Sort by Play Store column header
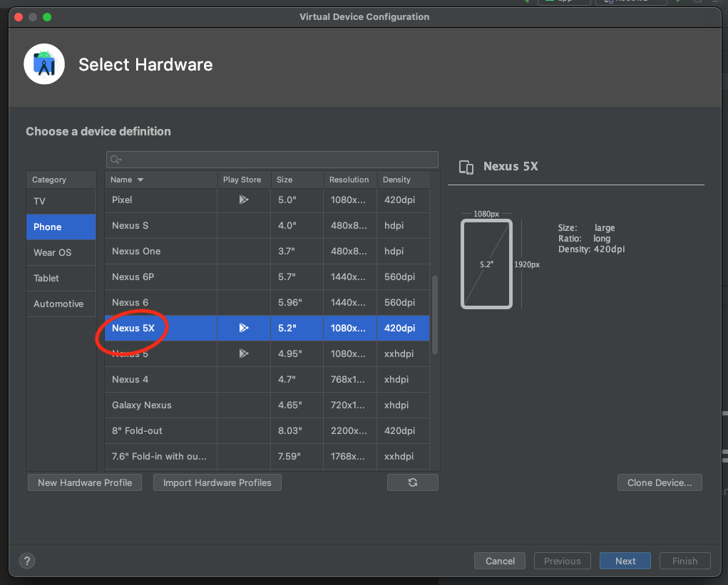Screen dimensions: 728x585 (244, 180)
